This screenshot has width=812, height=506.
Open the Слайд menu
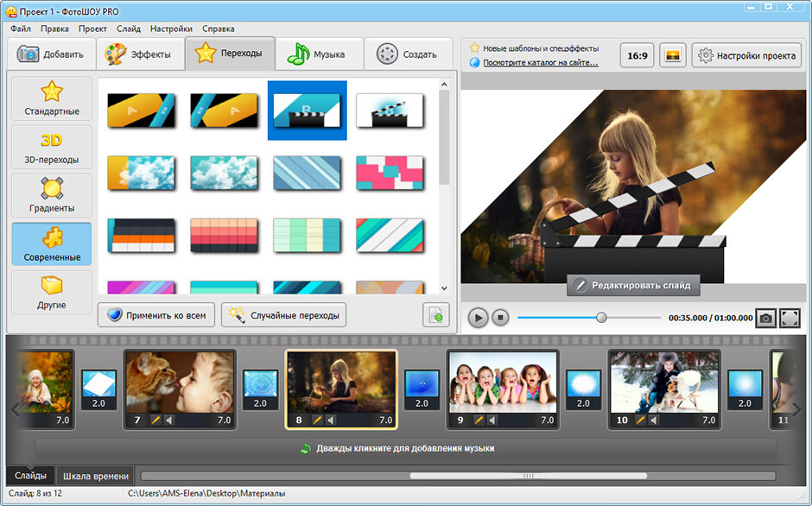coord(129,28)
